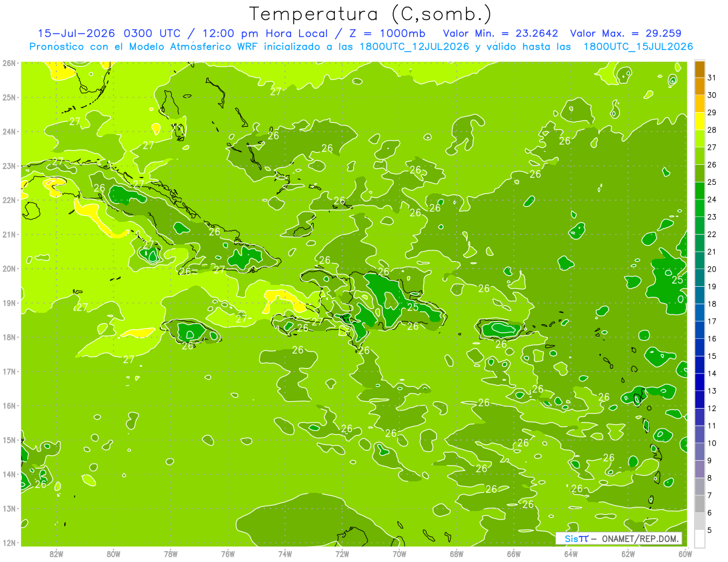This screenshot has width=728, height=562.
Task: Click the 74W longitude axis label
Action: coord(285,554)
